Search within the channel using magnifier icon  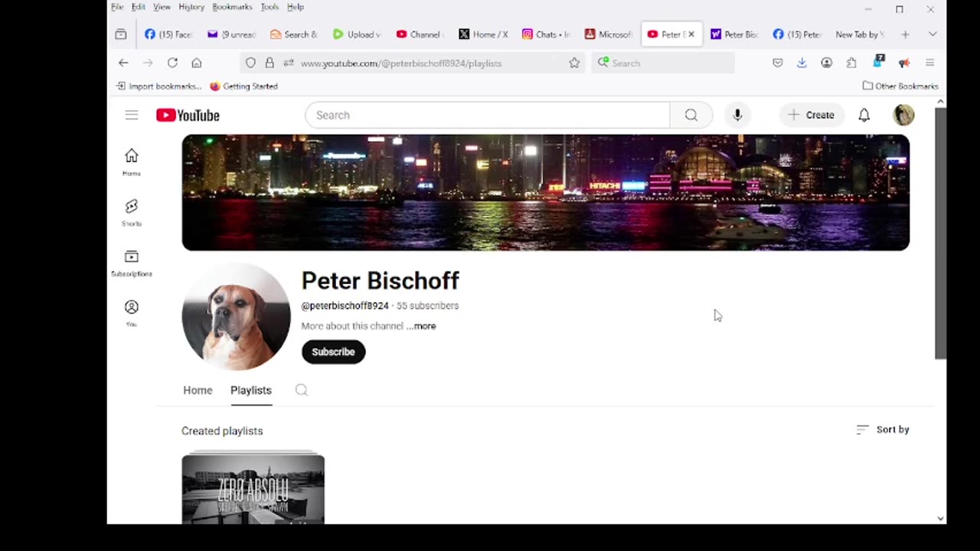tap(302, 390)
